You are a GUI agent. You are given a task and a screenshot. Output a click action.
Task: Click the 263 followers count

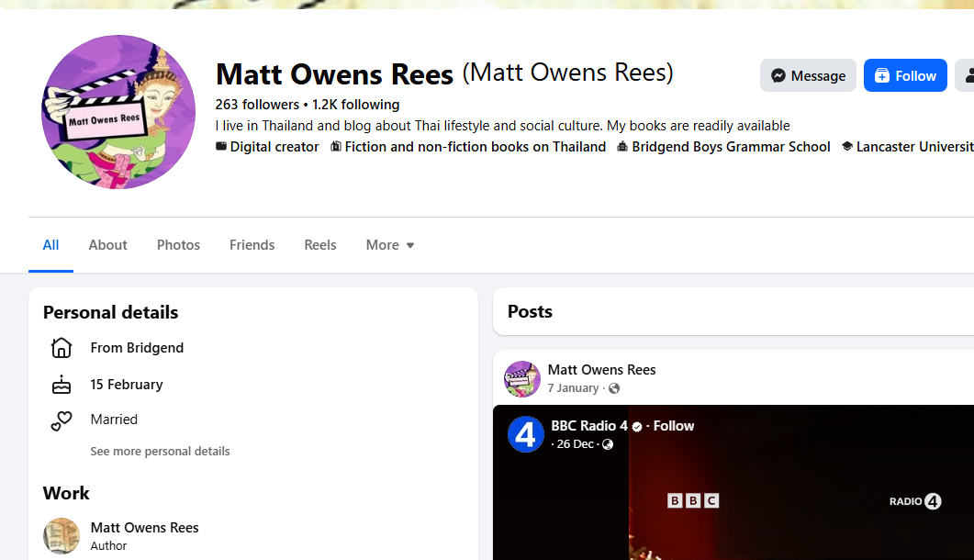pyautogui.click(x=257, y=105)
